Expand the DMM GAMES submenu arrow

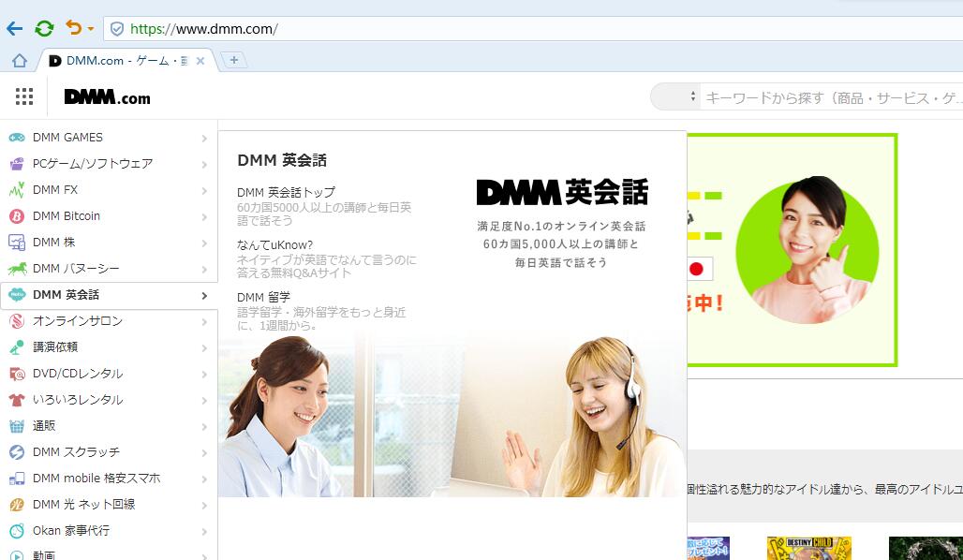[204, 139]
